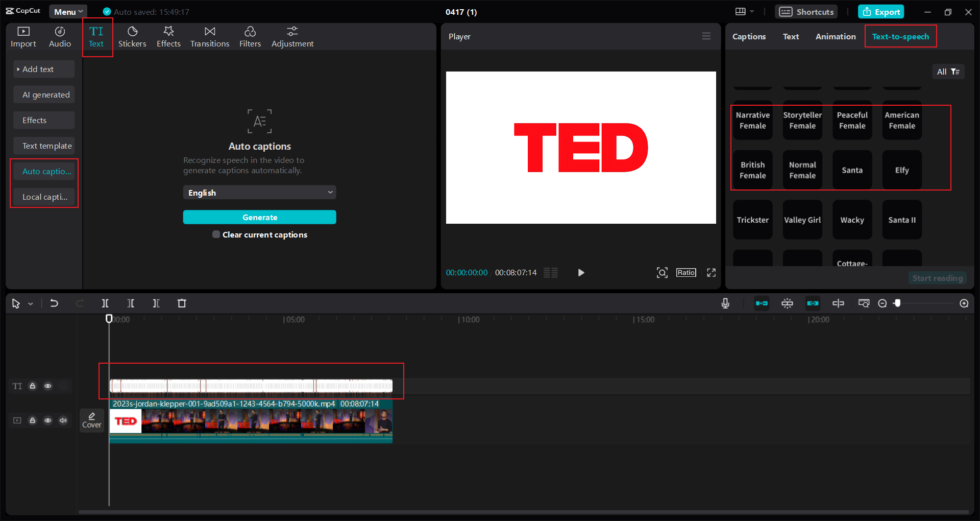Screen dimensions: 980x521
Task: Hide the text caption track
Action: 47,386
